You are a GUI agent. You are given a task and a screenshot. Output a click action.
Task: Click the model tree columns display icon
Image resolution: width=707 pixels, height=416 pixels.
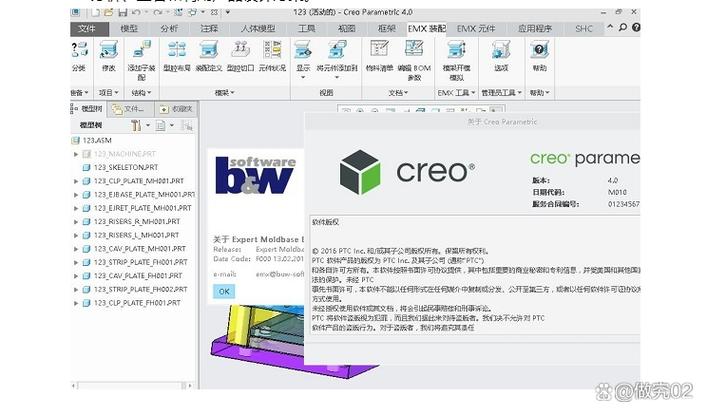click(x=161, y=126)
